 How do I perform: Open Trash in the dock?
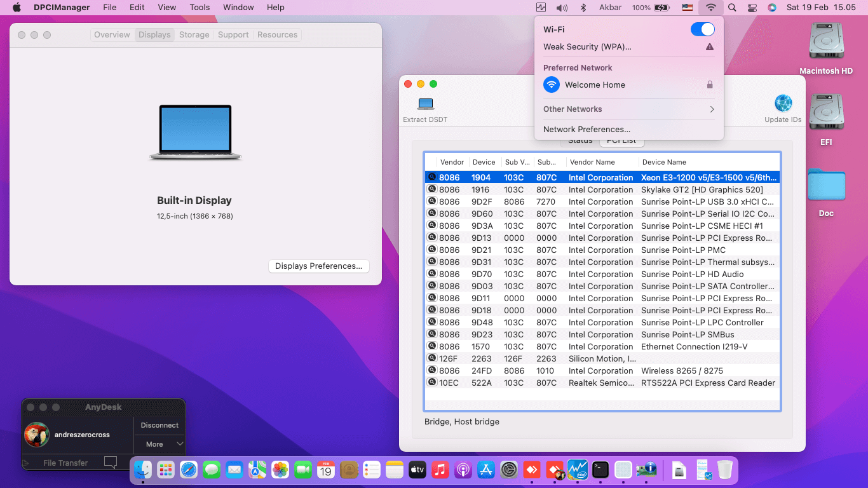point(724,470)
